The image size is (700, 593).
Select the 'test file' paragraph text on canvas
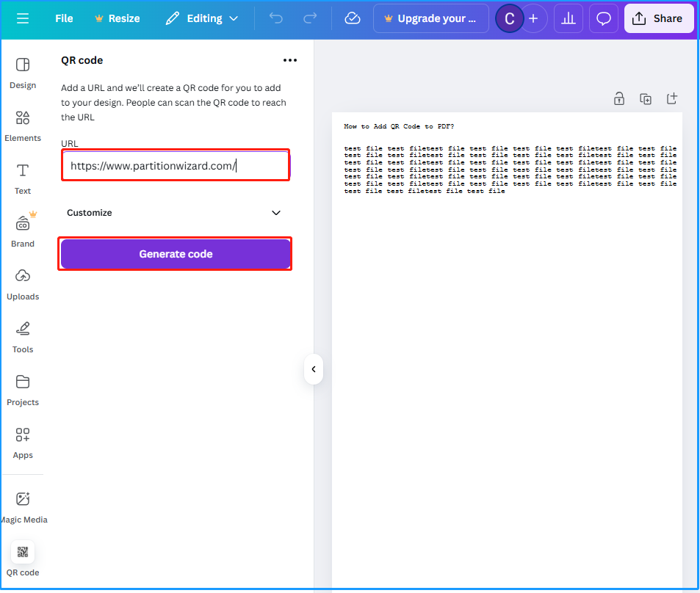click(510, 170)
